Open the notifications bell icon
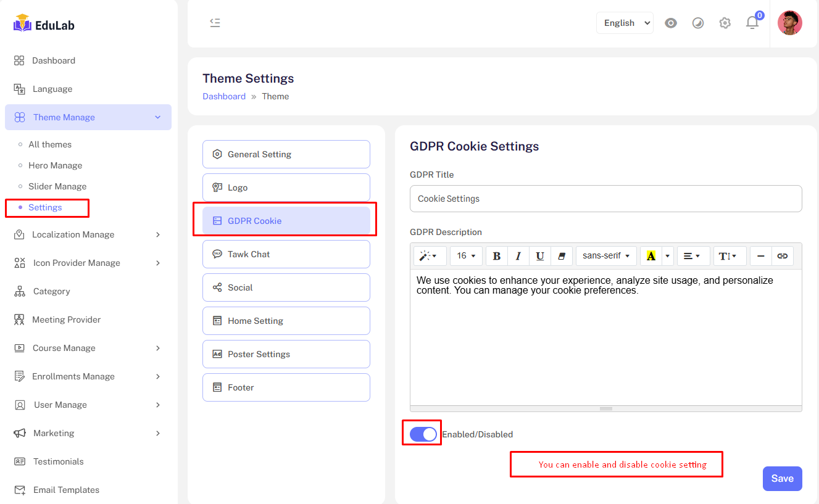819x504 pixels. click(752, 23)
